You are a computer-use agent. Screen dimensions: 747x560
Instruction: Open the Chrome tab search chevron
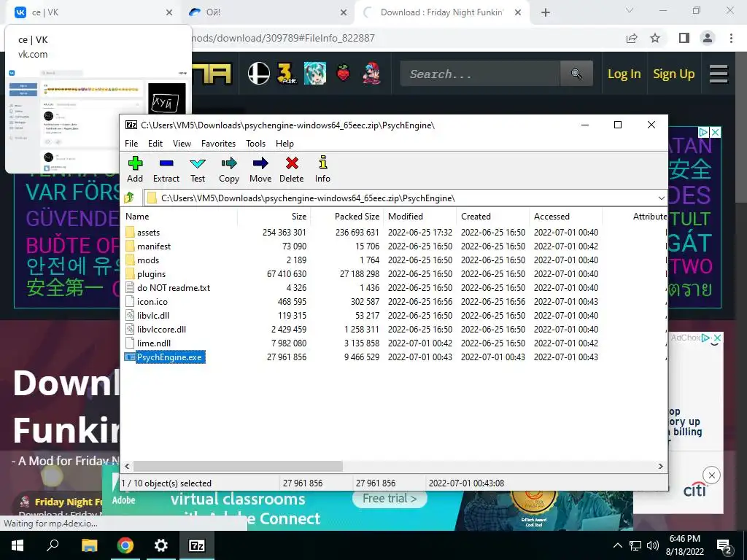(x=630, y=10)
